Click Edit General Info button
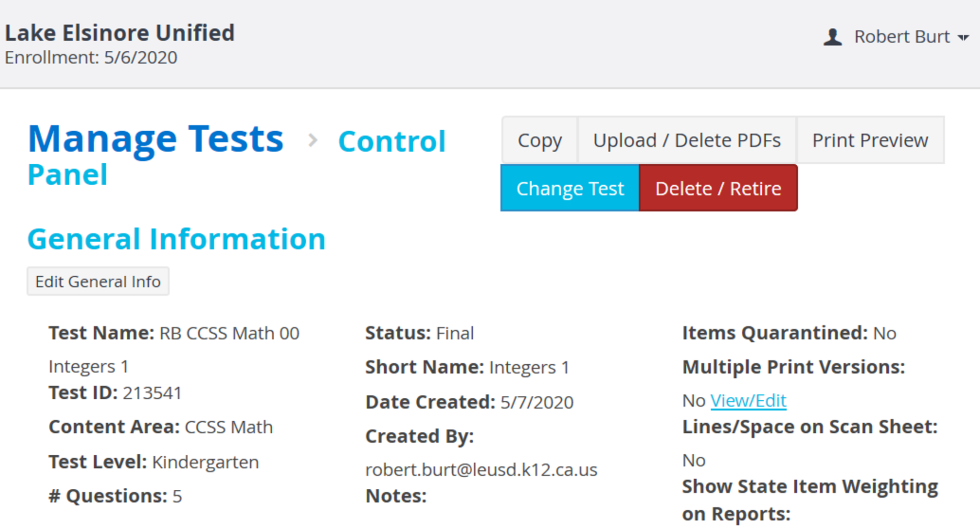The height and width of the screenshot is (529, 980). [x=98, y=281]
